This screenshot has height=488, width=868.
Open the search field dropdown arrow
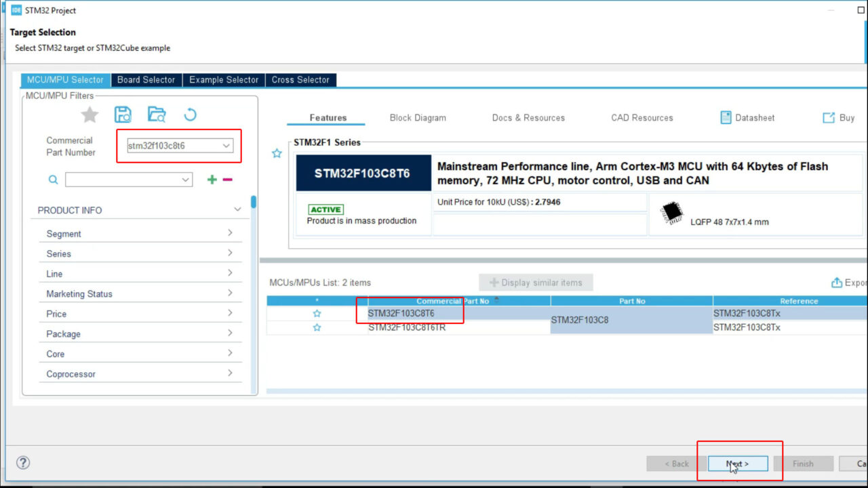[x=186, y=180]
